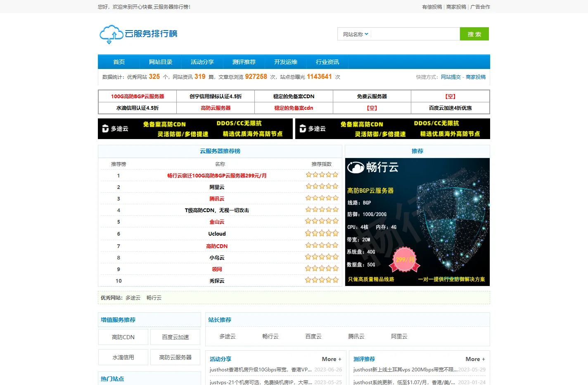
Task: Click the 高防CDN service button
Action: pos(123,337)
